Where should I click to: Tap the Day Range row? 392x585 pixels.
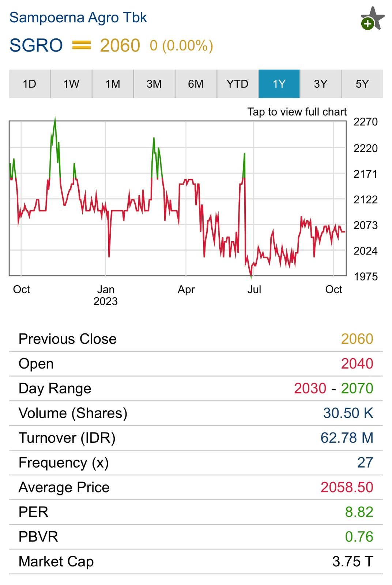click(x=196, y=388)
